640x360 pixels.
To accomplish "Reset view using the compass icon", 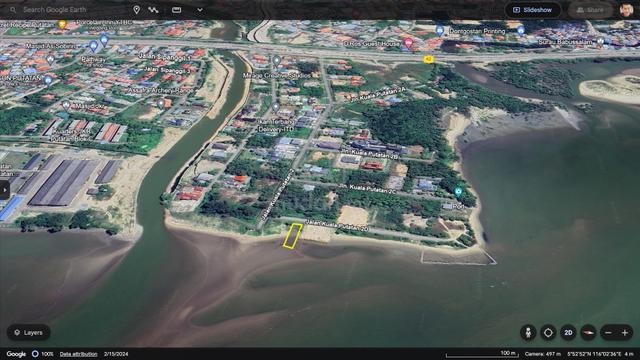I will point(588,333).
